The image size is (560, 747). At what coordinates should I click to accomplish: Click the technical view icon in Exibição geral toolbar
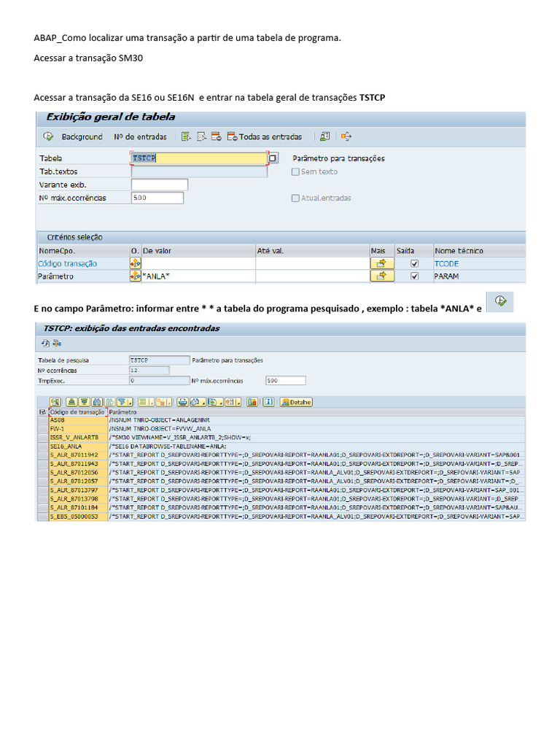point(324,136)
